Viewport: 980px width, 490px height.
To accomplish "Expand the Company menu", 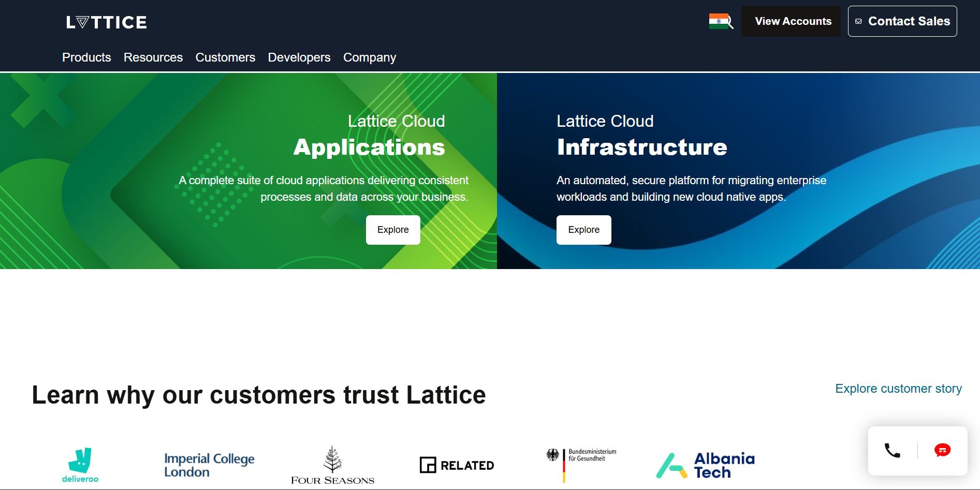I will coord(369,57).
